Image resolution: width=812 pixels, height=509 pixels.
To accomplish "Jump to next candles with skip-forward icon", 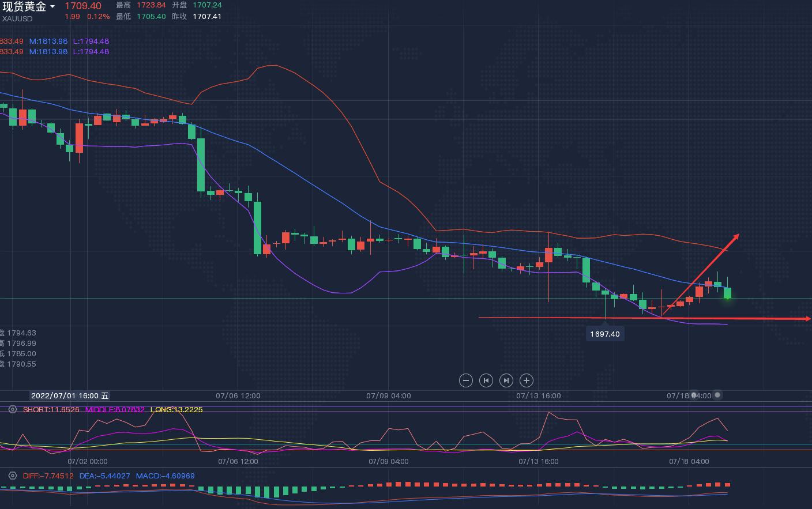I will 506,380.
